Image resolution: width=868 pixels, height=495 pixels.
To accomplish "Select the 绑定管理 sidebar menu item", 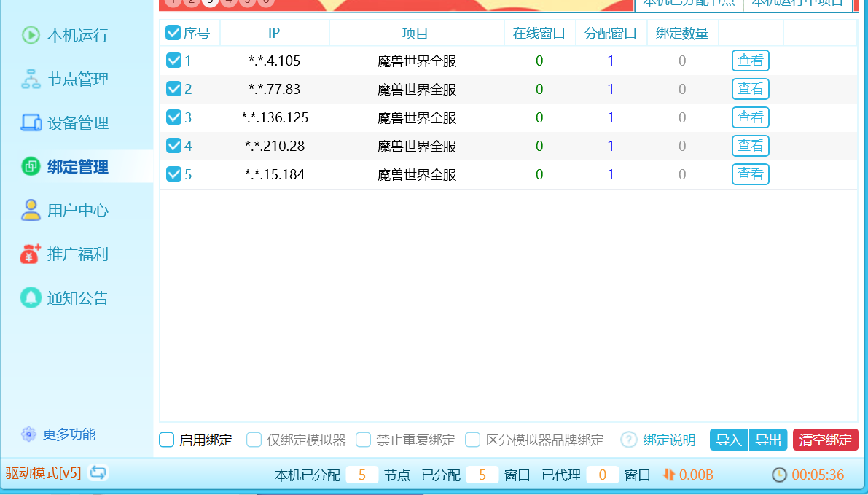I will tap(77, 167).
